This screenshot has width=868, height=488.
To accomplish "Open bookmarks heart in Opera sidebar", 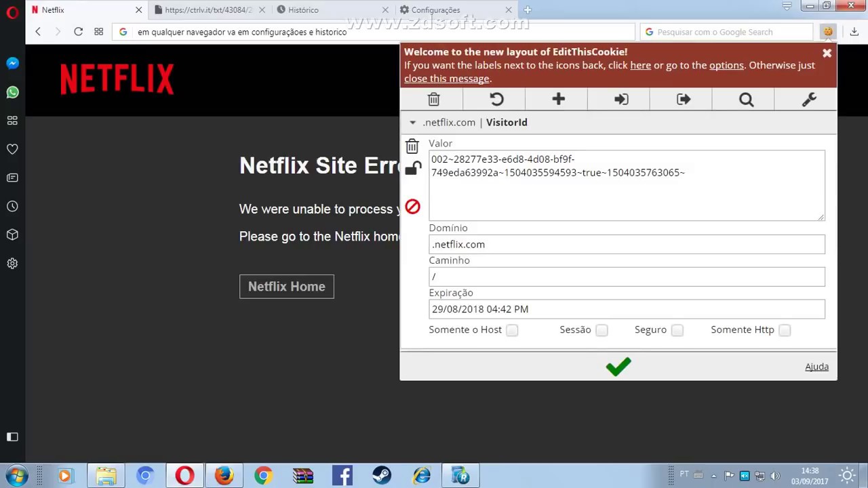I will coord(12,149).
